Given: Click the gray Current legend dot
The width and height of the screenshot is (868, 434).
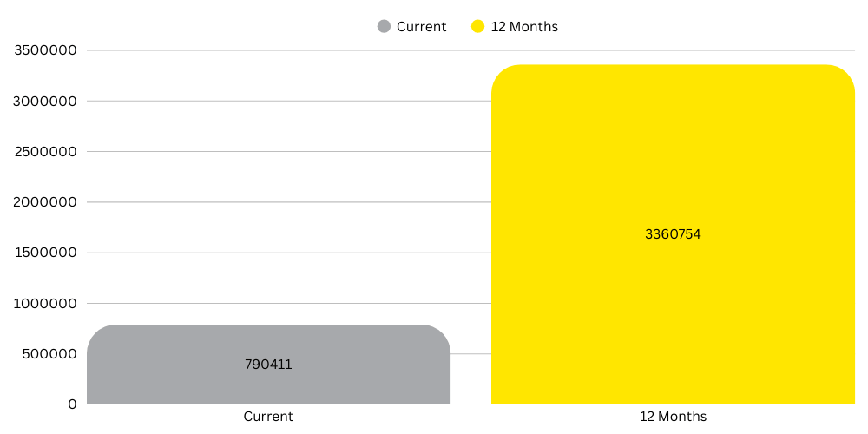Looking at the screenshot, I should click(384, 27).
